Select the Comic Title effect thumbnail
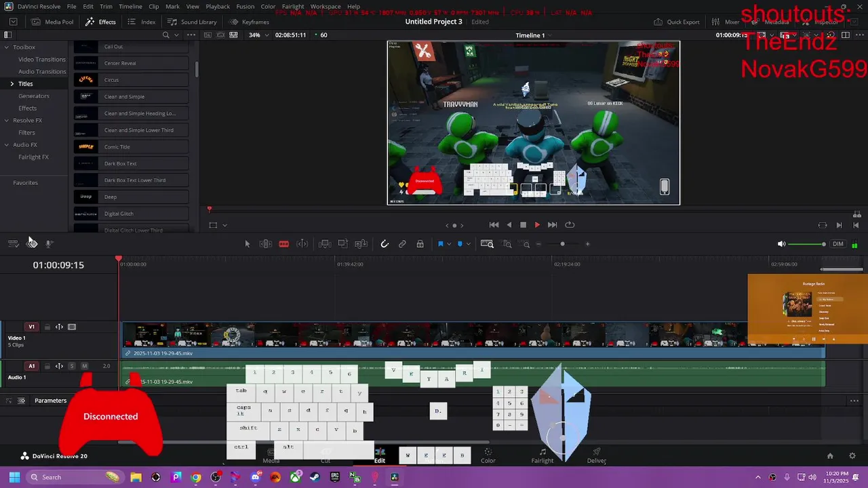 [86, 147]
